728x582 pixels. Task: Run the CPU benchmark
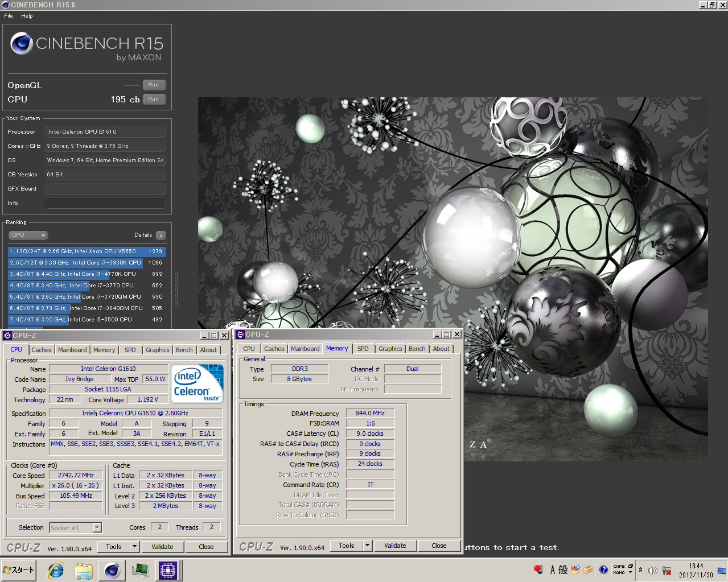(154, 99)
